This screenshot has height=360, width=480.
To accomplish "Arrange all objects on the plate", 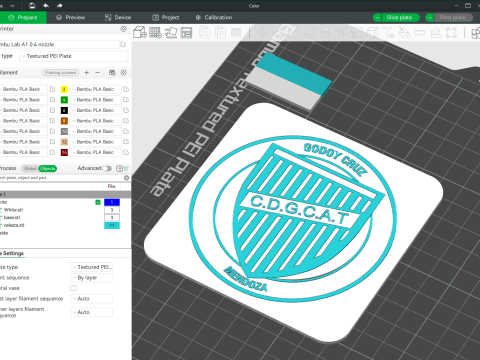I will tap(186, 33).
